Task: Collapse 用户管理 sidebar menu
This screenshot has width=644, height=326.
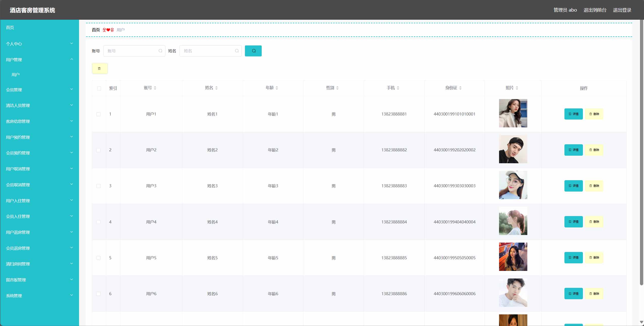Action: click(x=39, y=60)
